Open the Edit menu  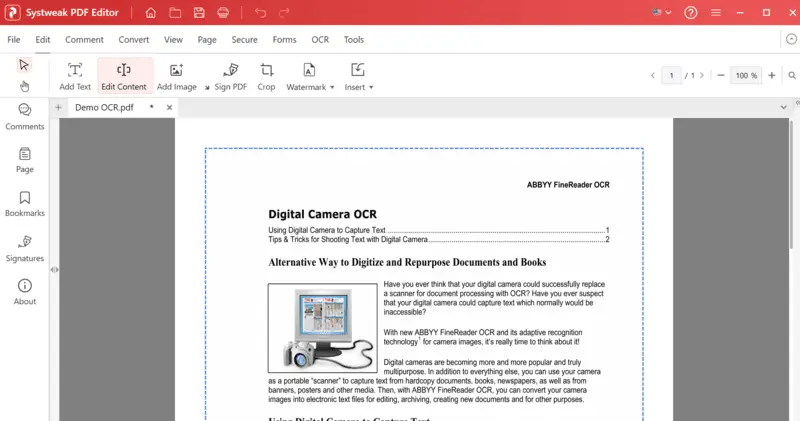pos(43,39)
